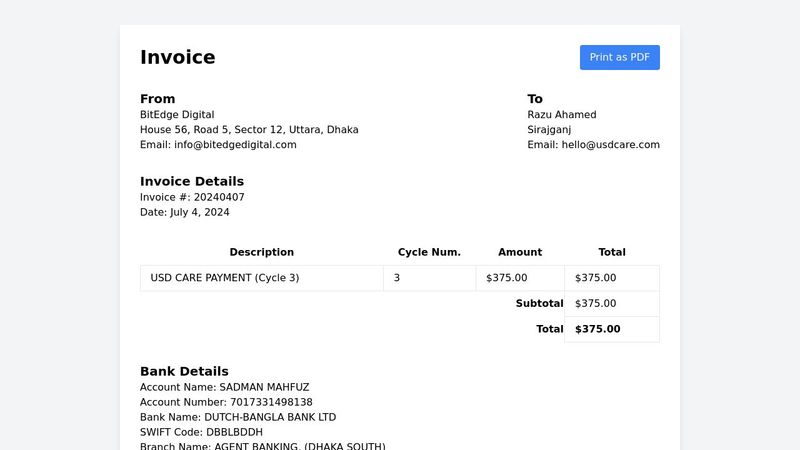Image resolution: width=800 pixels, height=450 pixels.
Task: Click the date July 4, 2024
Action: [199, 212]
